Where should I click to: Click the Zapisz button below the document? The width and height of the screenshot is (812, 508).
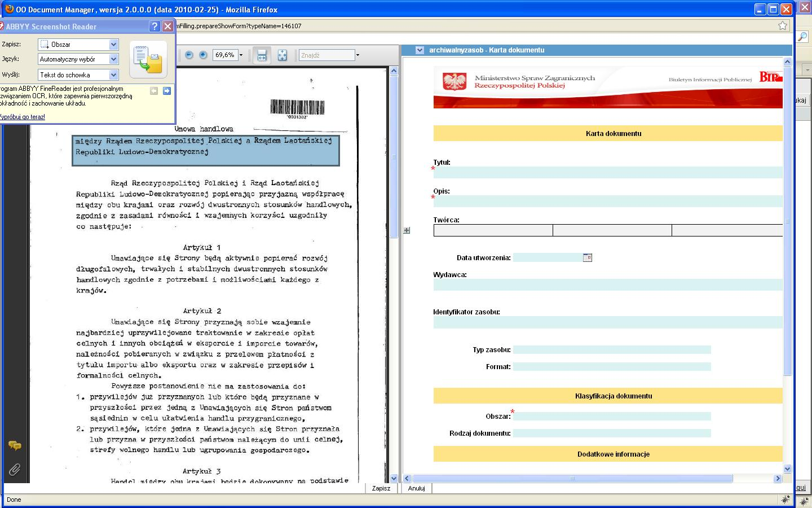point(381,488)
